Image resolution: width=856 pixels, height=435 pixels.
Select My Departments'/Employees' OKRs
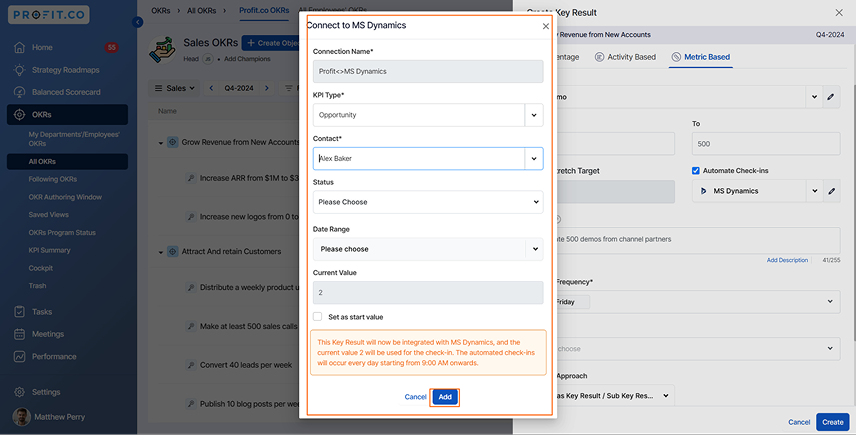(x=74, y=139)
